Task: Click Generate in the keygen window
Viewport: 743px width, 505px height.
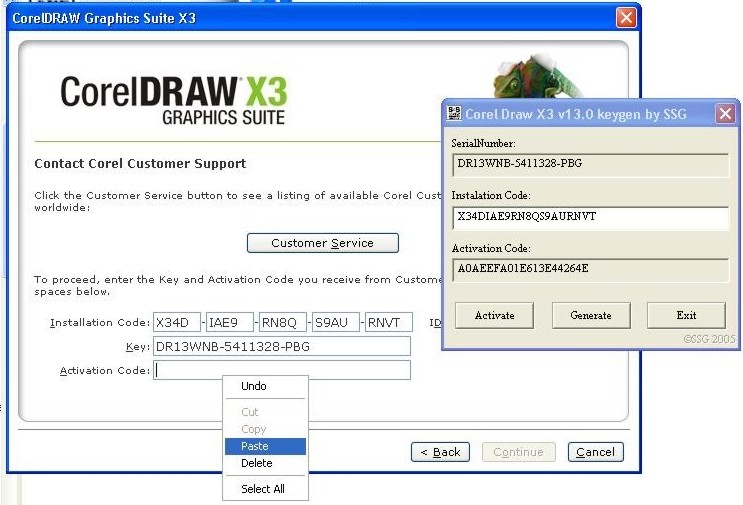Action: (x=591, y=316)
